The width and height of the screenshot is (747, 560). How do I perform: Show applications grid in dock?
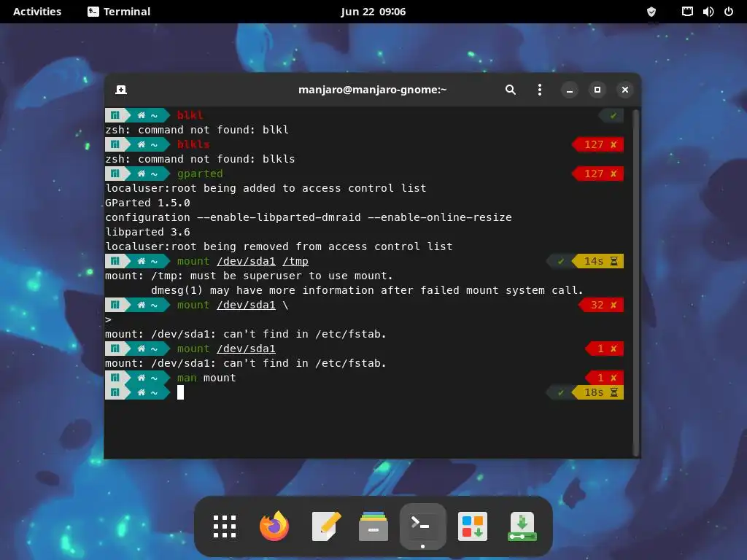[225, 526]
